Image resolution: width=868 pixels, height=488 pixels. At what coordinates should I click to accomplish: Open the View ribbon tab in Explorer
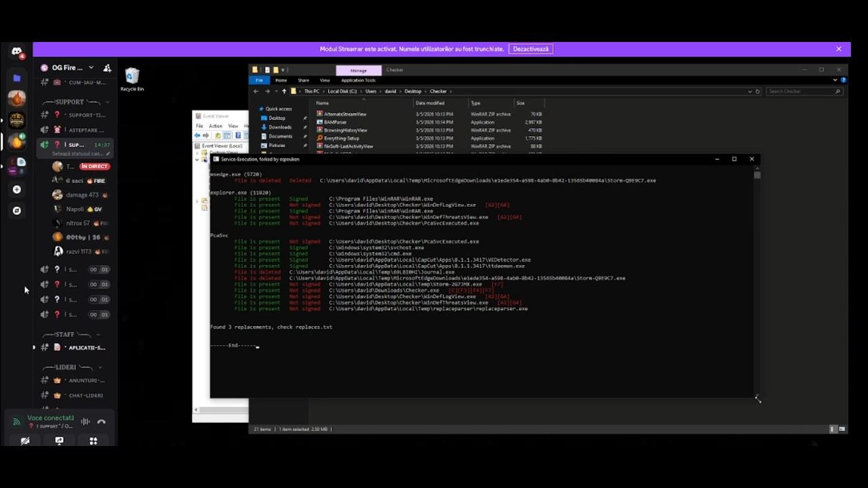(x=325, y=80)
